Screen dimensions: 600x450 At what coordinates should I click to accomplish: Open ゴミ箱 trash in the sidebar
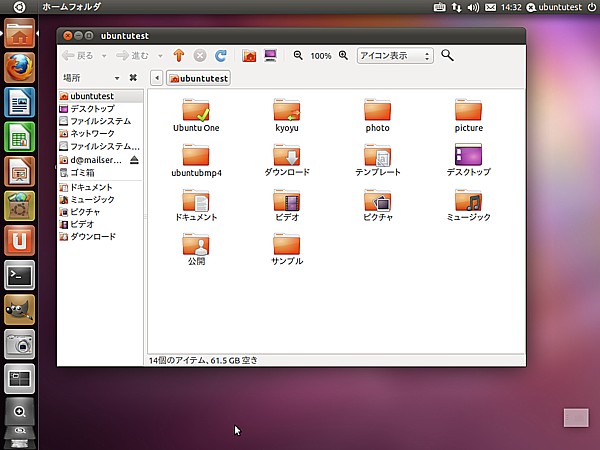coord(100,173)
